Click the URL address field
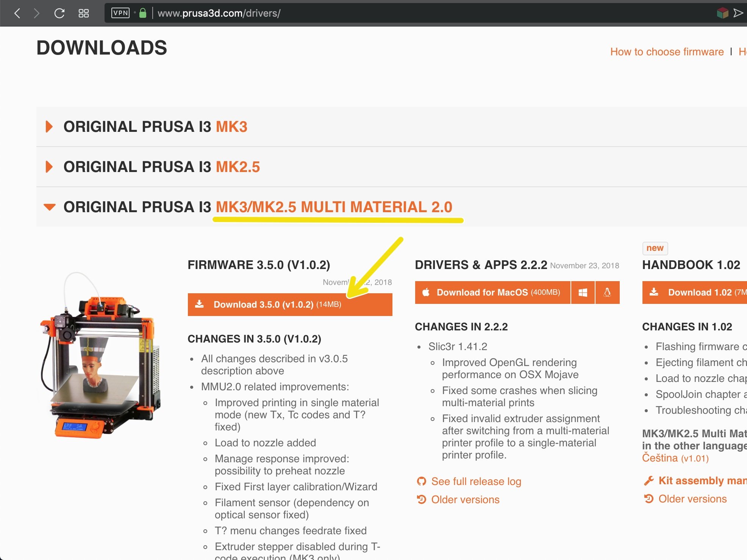Viewport: 747px width, 560px height. pos(341,13)
